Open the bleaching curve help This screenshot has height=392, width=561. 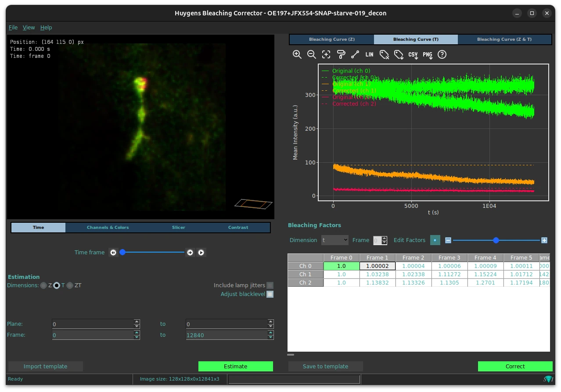[x=442, y=54]
